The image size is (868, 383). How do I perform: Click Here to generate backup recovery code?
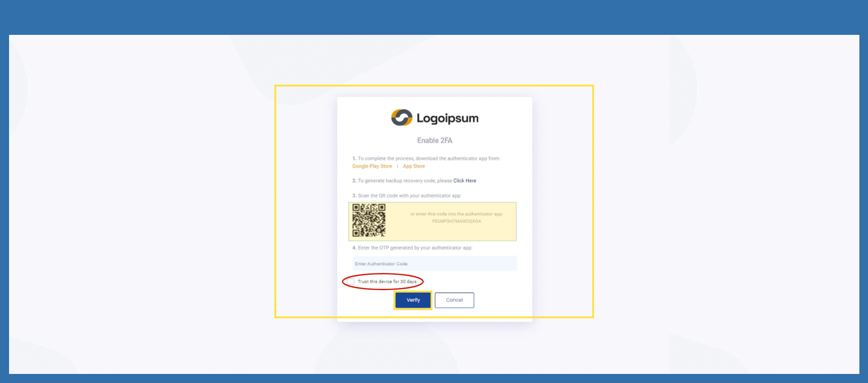click(x=465, y=181)
